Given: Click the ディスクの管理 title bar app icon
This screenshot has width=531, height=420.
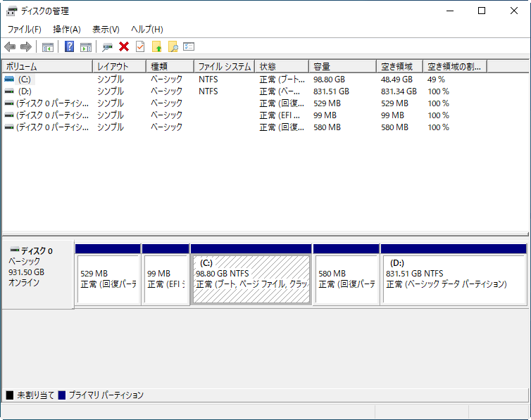Looking at the screenshot, I should pos(11,11).
